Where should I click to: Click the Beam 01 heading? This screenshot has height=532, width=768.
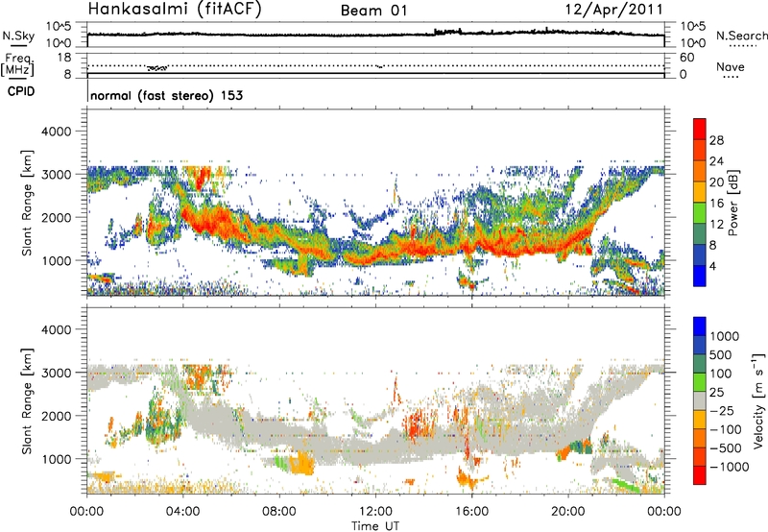pos(379,11)
